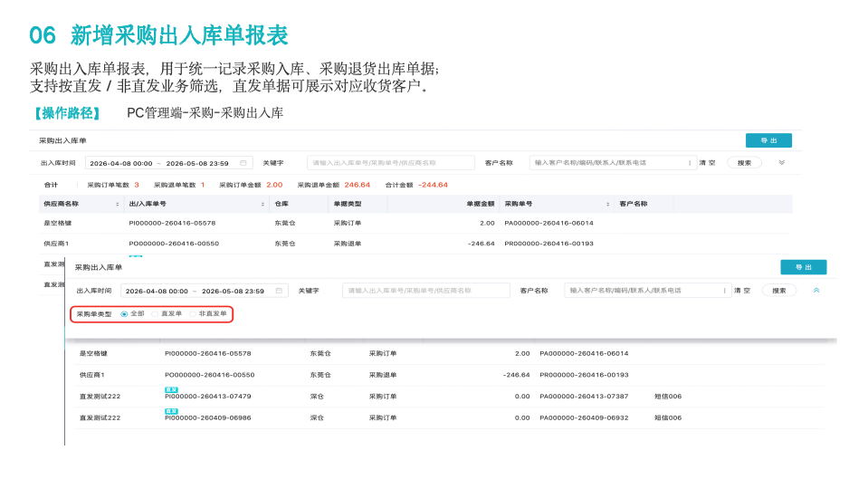Click 导出 button in front 采购出入库单 panel
The width and height of the screenshot is (868, 489).
(803, 267)
